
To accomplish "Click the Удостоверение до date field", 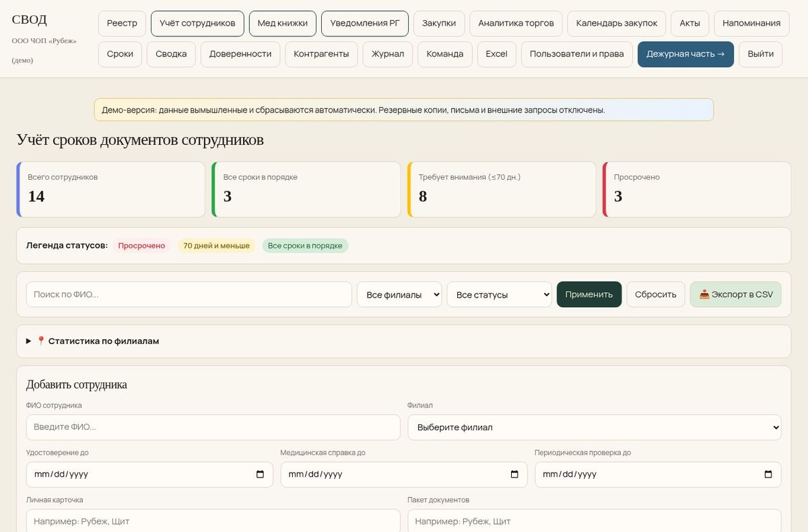I will [x=149, y=474].
